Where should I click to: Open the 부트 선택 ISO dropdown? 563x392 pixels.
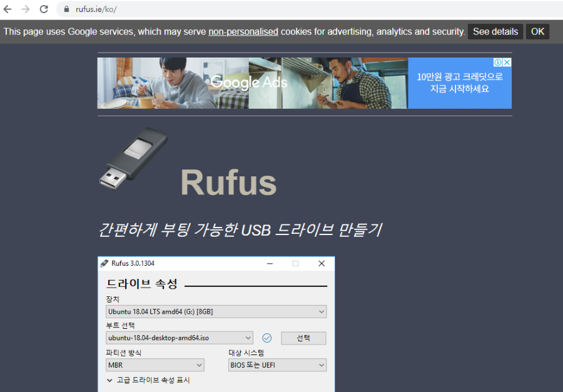180,338
